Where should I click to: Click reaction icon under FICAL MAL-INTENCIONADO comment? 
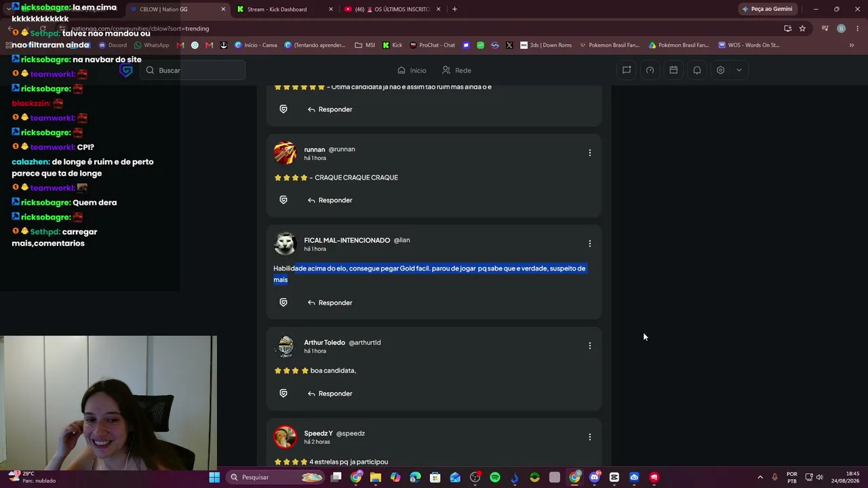[x=283, y=303]
